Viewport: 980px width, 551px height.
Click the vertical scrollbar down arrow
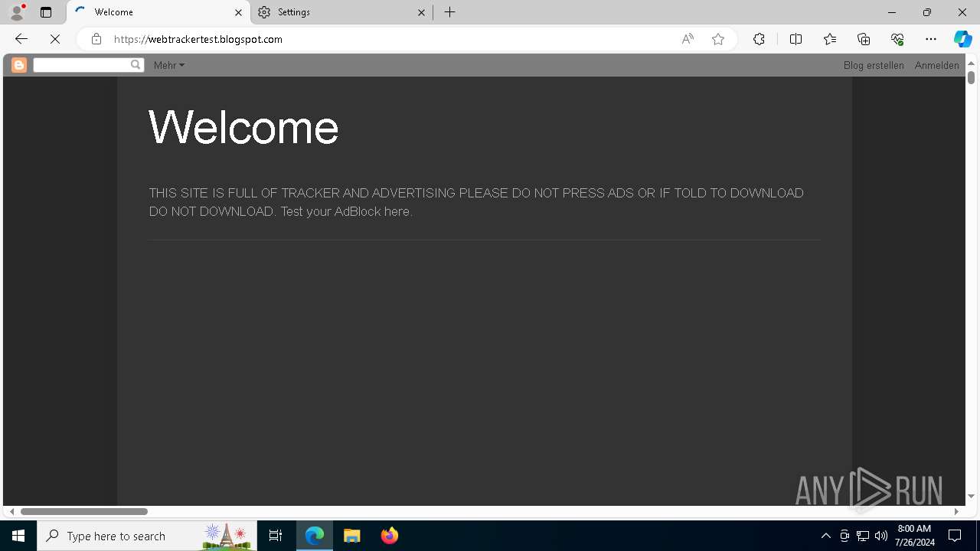tap(971, 497)
